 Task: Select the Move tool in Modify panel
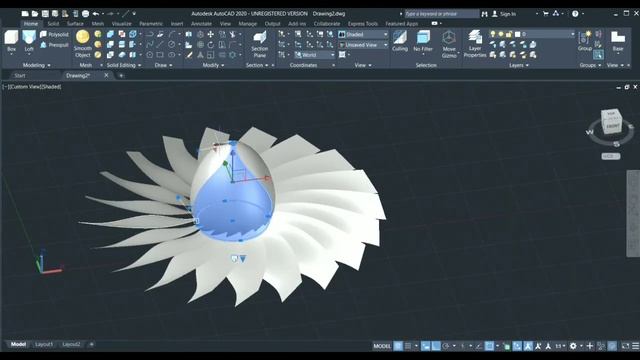(211, 34)
